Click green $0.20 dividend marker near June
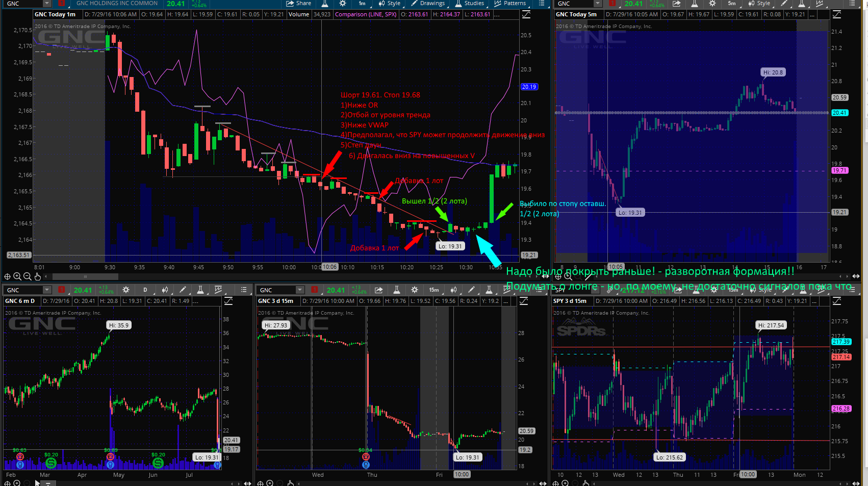This screenshot has width=868, height=486. pos(158,463)
